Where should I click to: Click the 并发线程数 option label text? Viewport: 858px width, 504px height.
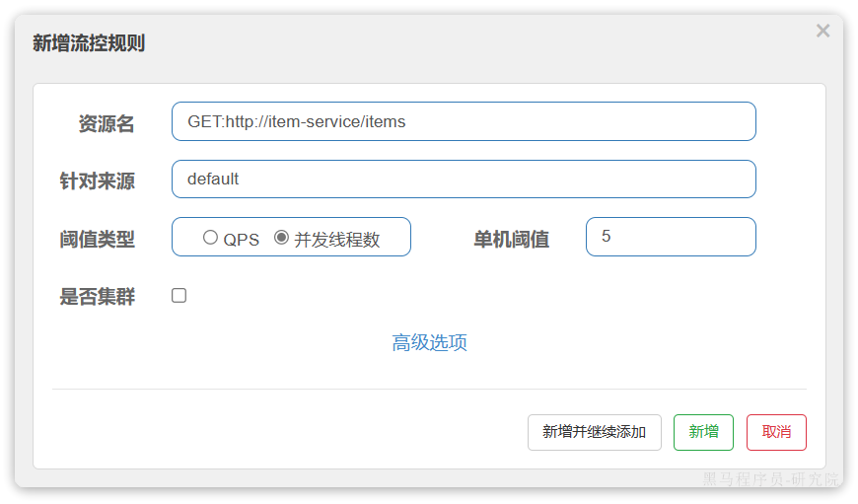pyautogui.click(x=336, y=240)
